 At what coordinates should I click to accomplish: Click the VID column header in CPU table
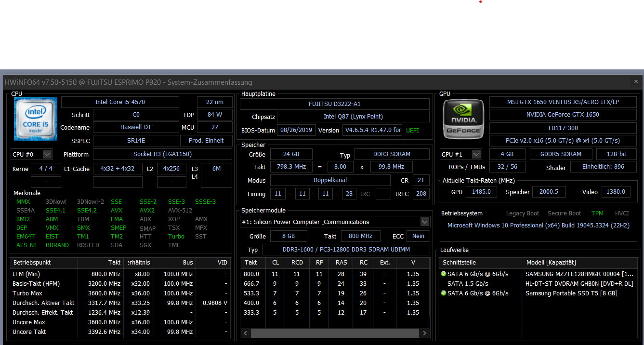214,263
